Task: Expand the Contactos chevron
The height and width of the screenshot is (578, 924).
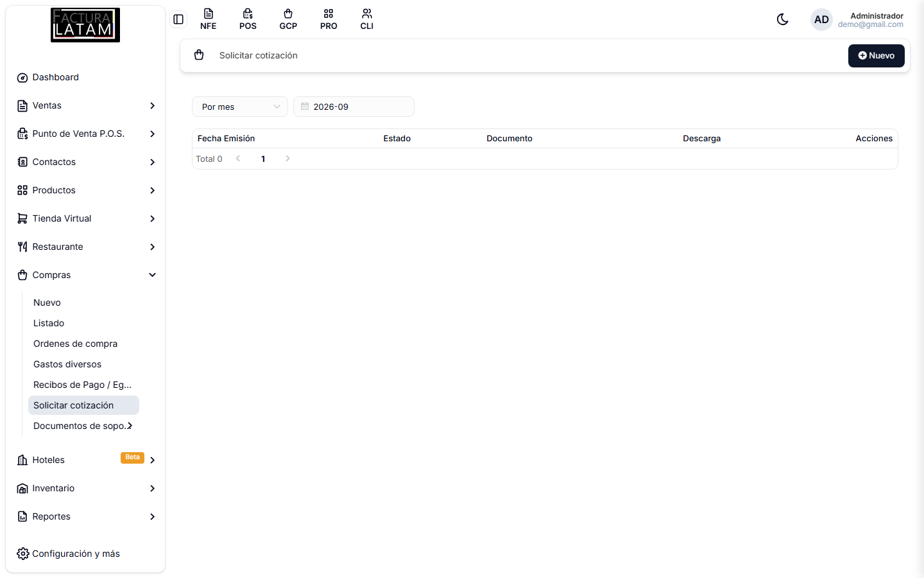Action: [152, 162]
